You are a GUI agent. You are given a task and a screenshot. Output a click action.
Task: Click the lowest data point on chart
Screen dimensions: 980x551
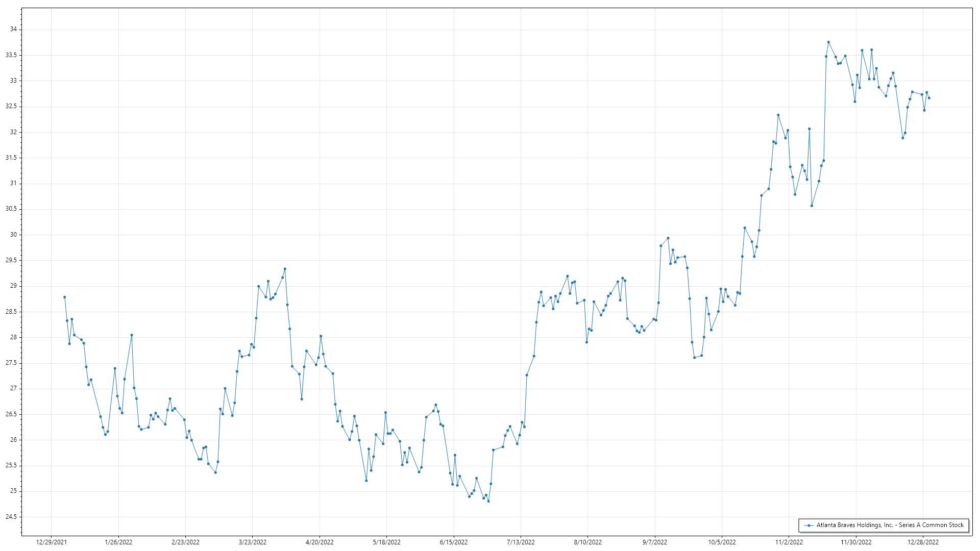point(488,501)
